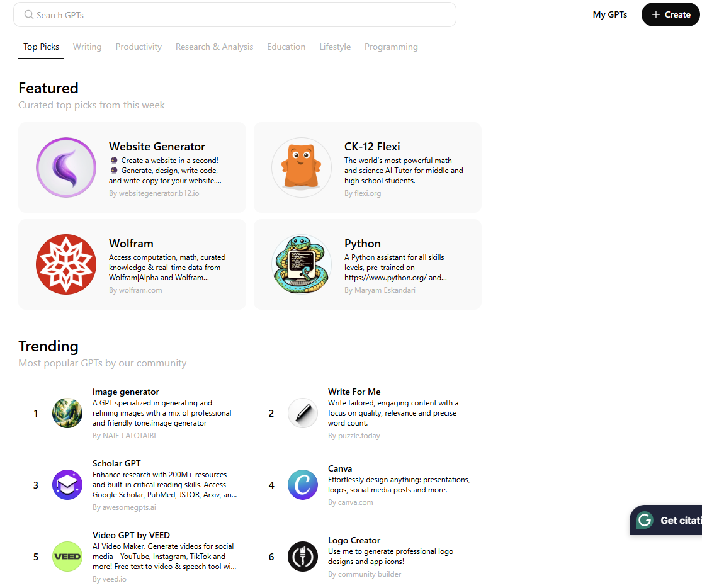The image size is (702, 588).
Task: Click Get citation Grammarly button
Action: click(x=665, y=520)
